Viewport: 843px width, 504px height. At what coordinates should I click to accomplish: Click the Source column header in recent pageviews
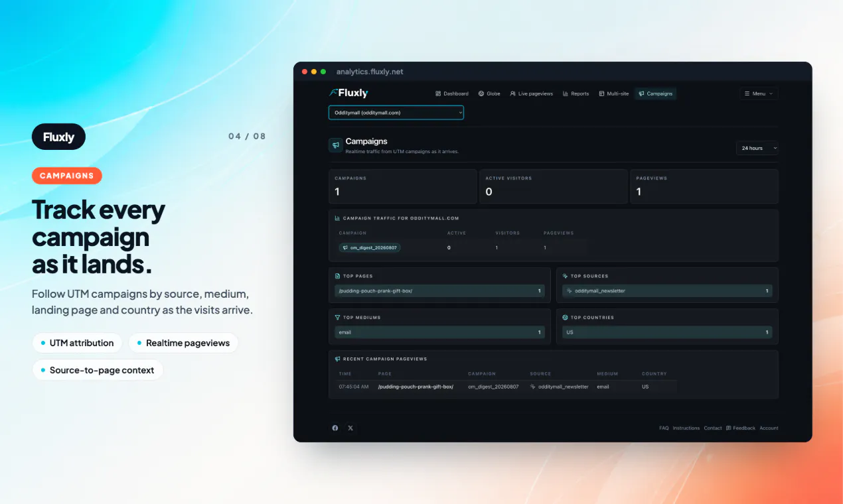coord(540,374)
